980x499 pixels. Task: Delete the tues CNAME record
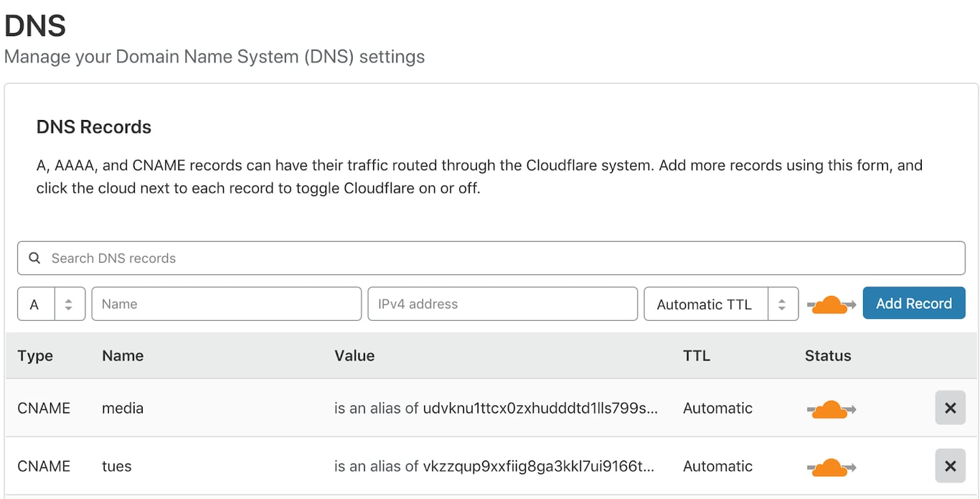[950, 466]
